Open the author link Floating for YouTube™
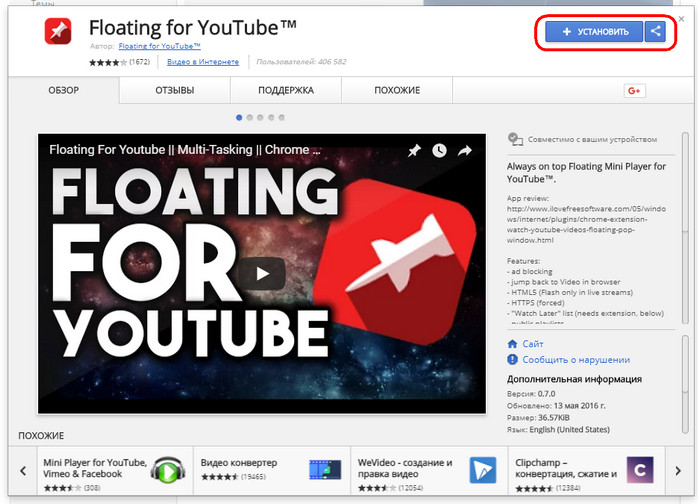 pos(159,46)
